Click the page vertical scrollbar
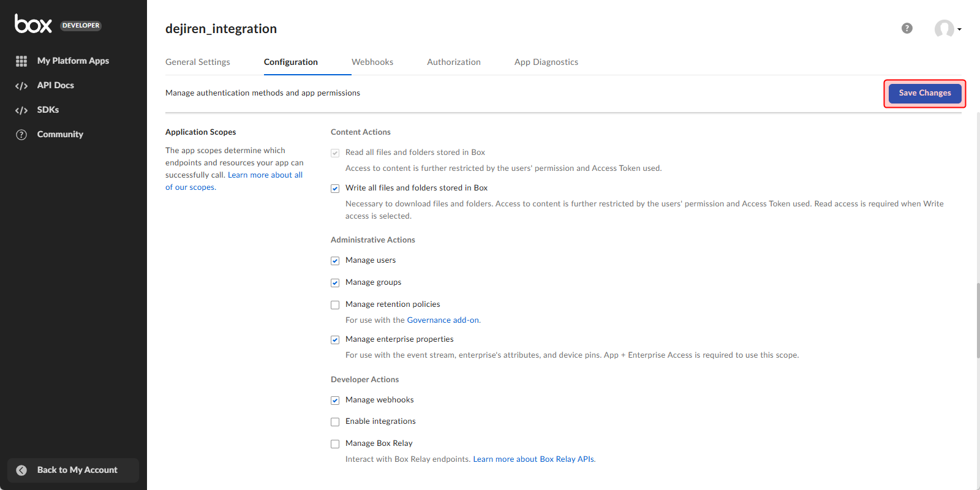 tap(978, 320)
